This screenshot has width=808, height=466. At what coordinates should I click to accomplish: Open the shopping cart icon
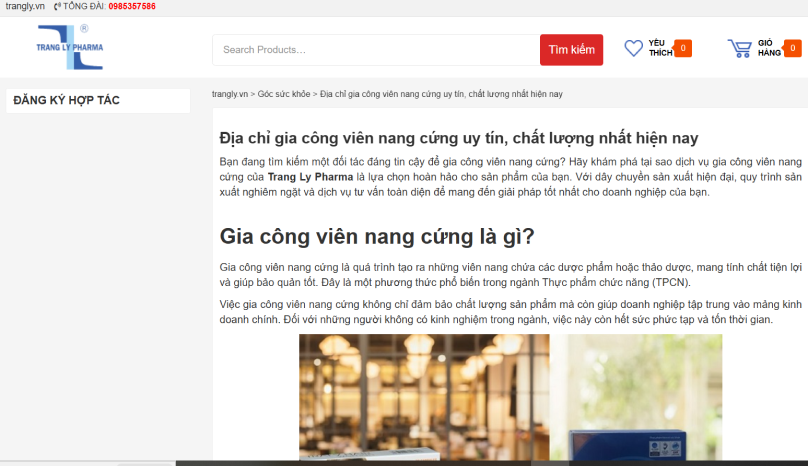tap(739, 48)
